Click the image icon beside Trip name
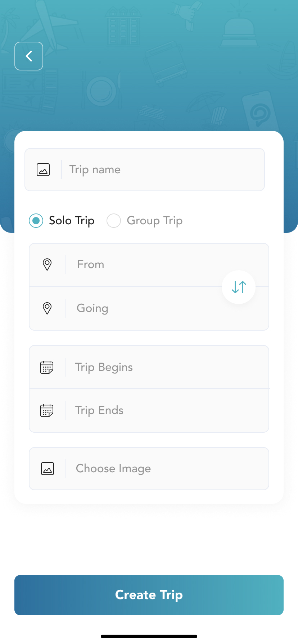This screenshot has height=644, width=298. (x=43, y=170)
